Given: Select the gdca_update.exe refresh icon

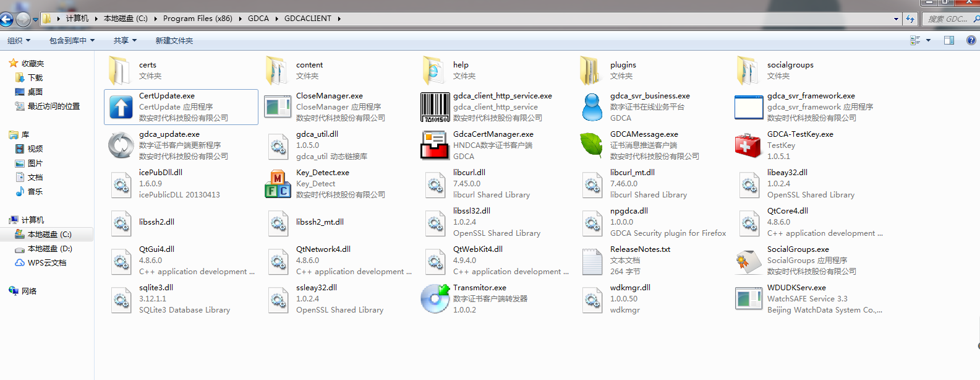Looking at the screenshot, I should click(x=121, y=145).
